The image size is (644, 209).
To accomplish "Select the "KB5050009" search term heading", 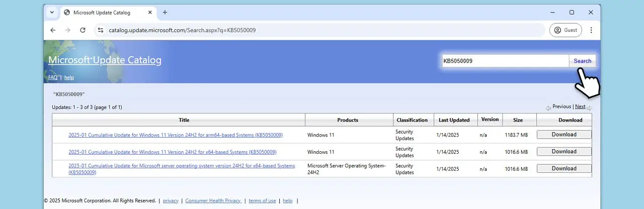I will pos(69,94).
